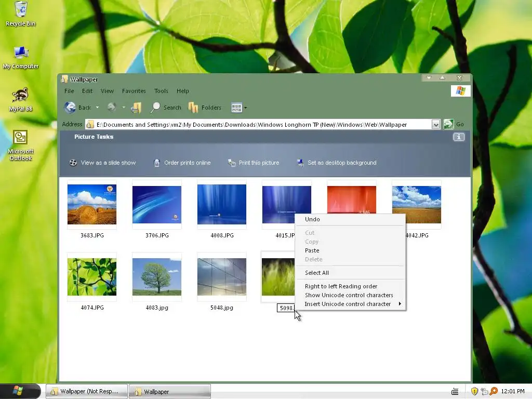This screenshot has width=532, height=399.
Task: Click the 5098 filename rename box
Action: click(286, 308)
